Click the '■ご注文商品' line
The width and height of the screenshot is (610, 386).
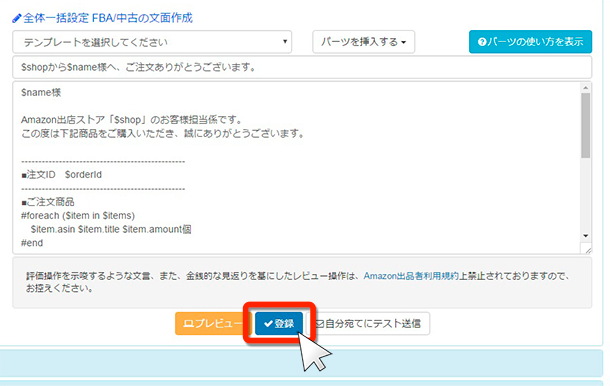(x=47, y=202)
